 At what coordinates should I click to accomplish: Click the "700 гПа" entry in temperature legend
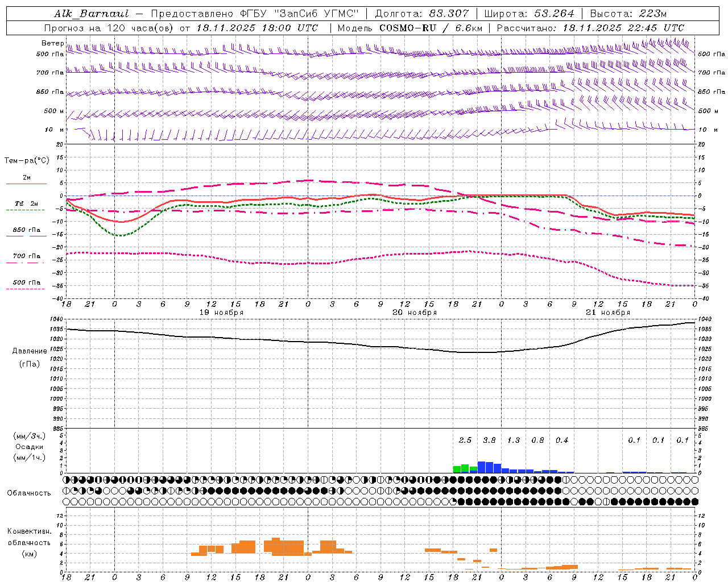point(27,256)
